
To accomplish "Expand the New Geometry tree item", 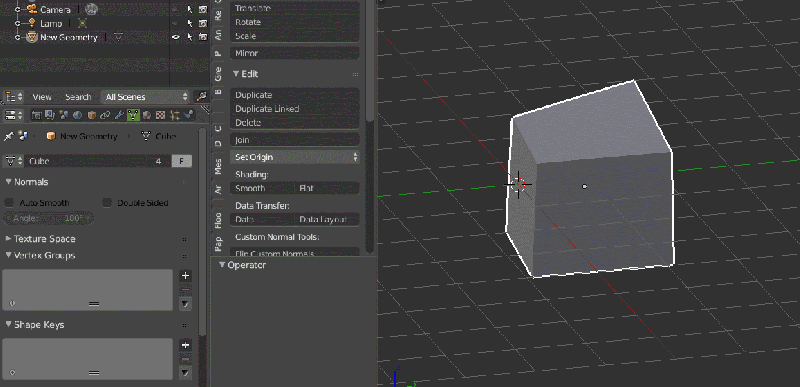I will point(18,37).
